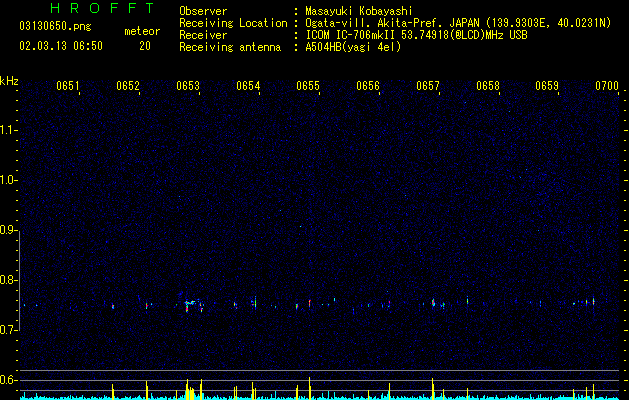Click the Receiving antenna label
Screen dimensions: 629x400
(230, 47)
